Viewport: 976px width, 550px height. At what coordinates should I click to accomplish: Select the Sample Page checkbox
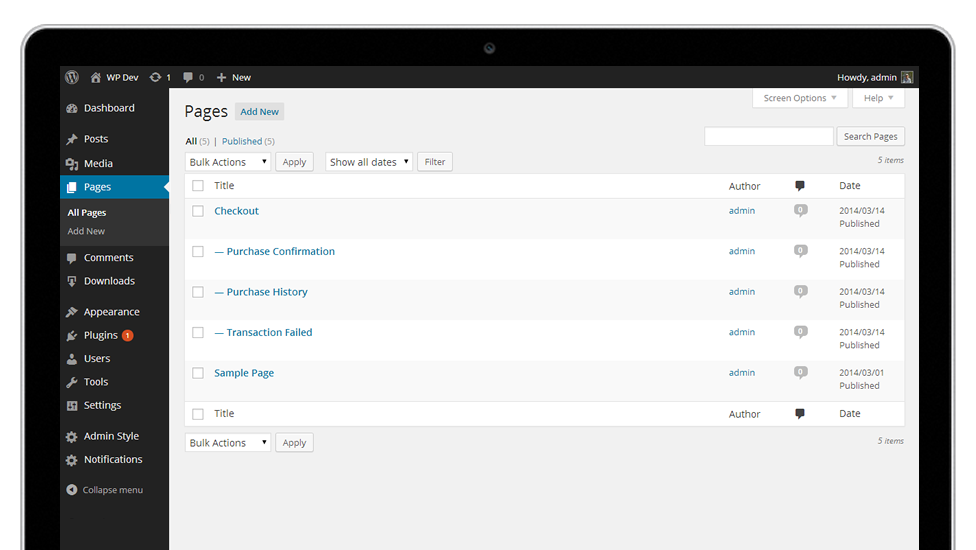coord(198,373)
